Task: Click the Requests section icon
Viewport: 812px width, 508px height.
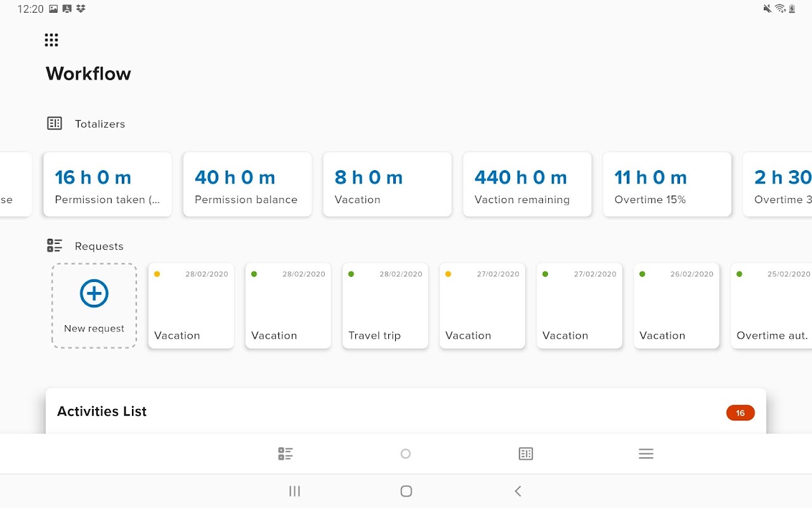Action: point(55,246)
